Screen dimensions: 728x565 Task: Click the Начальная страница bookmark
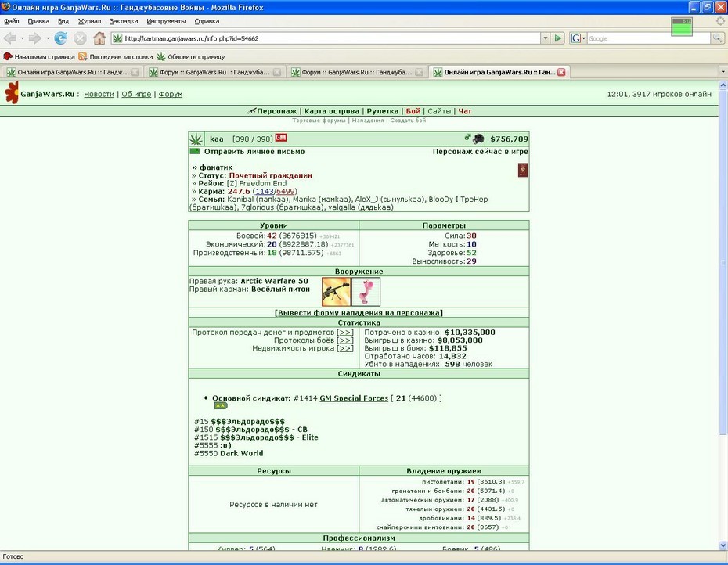(39, 56)
